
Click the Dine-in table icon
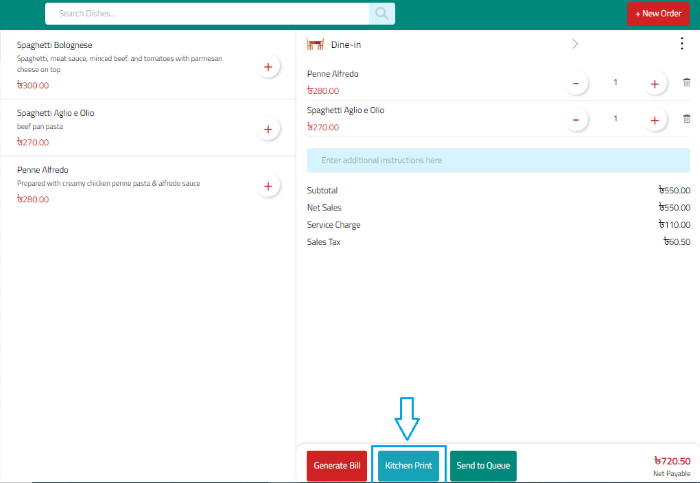click(316, 44)
